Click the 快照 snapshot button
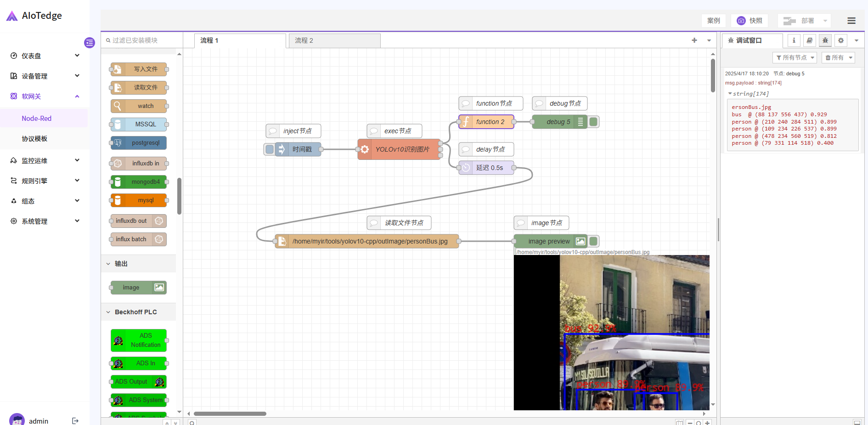The image size is (868, 425). tap(749, 21)
